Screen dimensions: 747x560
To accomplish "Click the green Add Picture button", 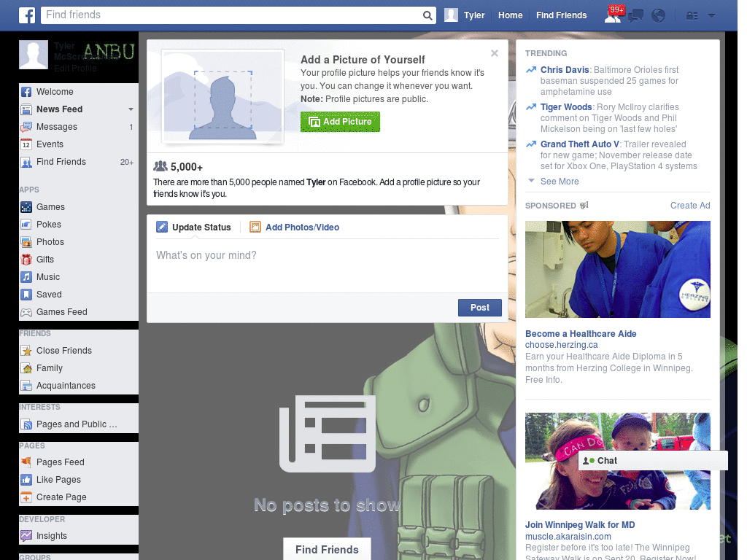I will coord(340,122).
